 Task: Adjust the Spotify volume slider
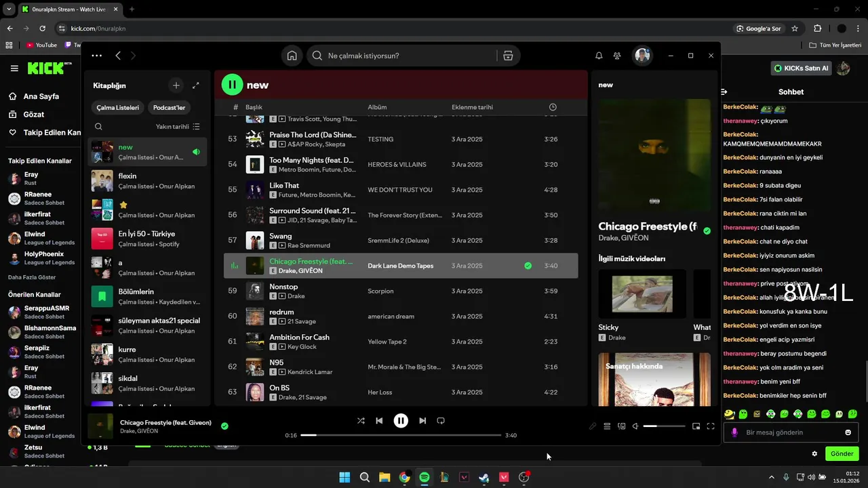664,426
